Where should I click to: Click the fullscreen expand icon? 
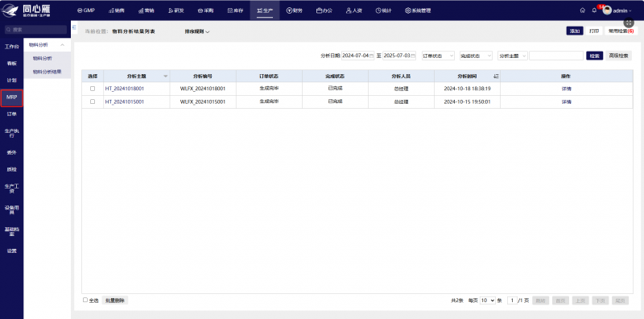629,23
